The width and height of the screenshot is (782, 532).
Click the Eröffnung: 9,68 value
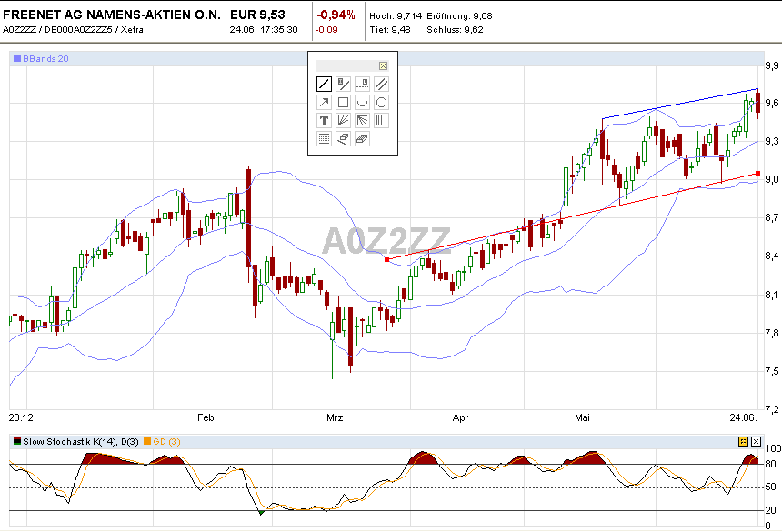(459, 16)
